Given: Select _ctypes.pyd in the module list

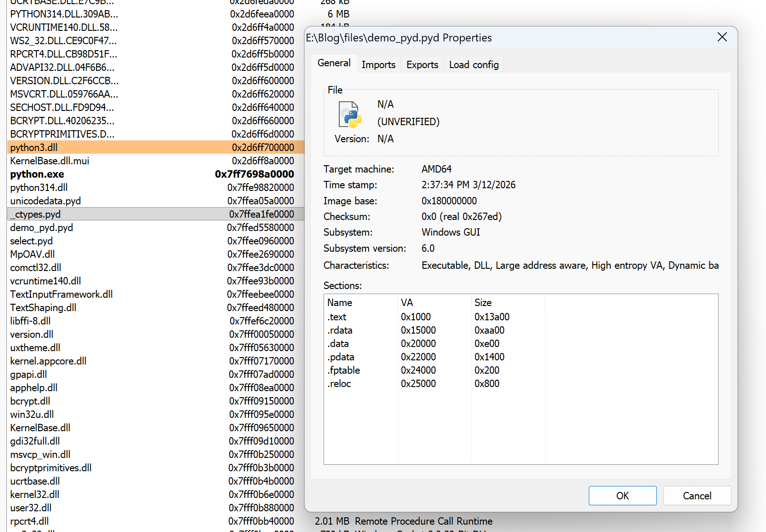Looking at the screenshot, I should click(x=156, y=214).
